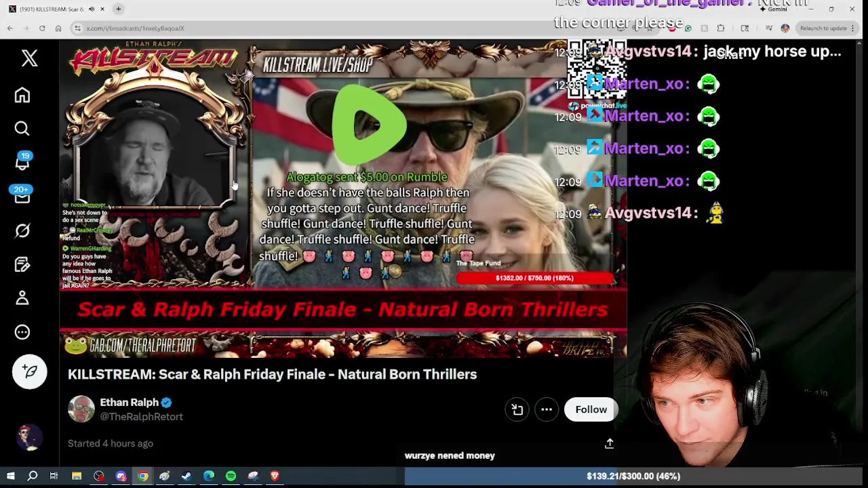The width and height of the screenshot is (868, 488).
Task: Open the @TheRalphRetort handle link
Action: (141, 417)
